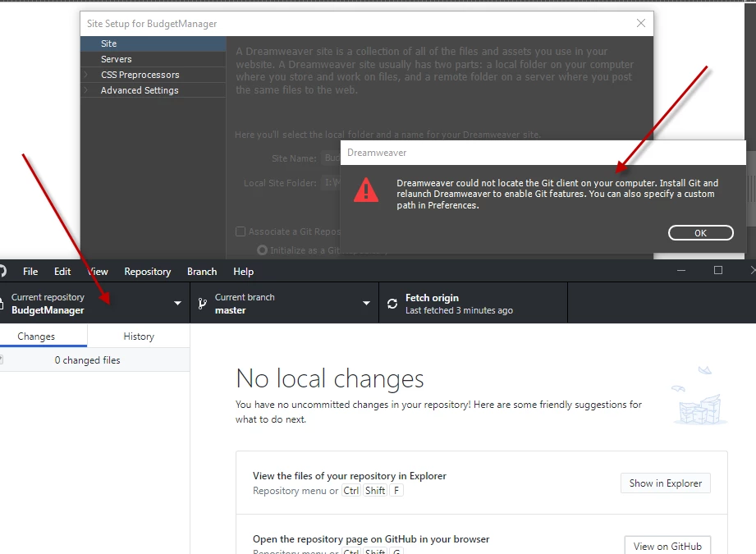
Task: Open the Branch menu
Action: (x=202, y=272)
